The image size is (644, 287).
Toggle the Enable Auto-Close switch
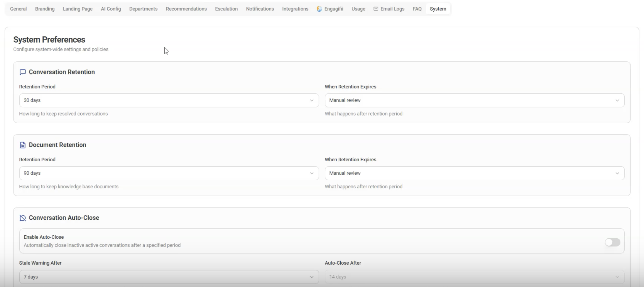click(612, 242)
